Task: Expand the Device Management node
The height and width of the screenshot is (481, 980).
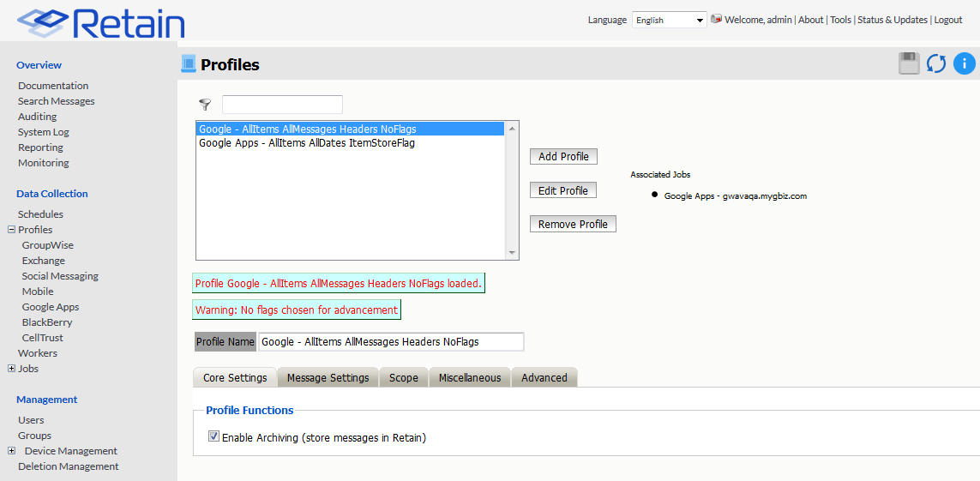Action: point(11,450)
